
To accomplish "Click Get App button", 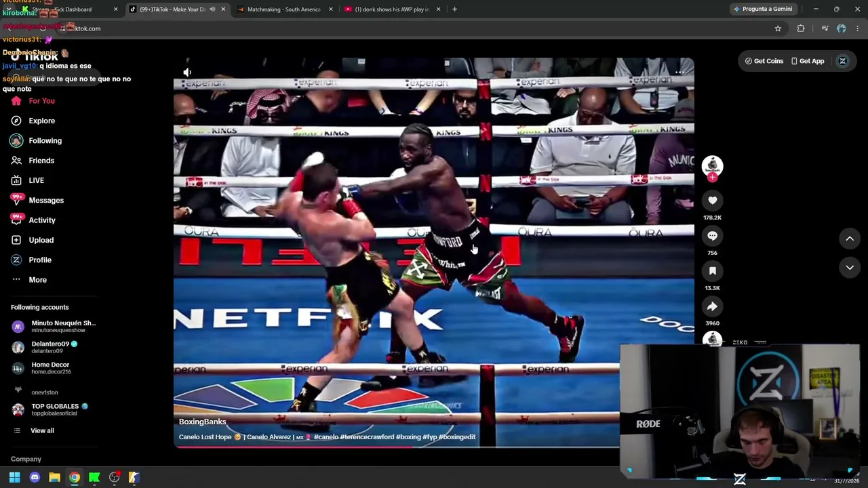I will [808, 61].
